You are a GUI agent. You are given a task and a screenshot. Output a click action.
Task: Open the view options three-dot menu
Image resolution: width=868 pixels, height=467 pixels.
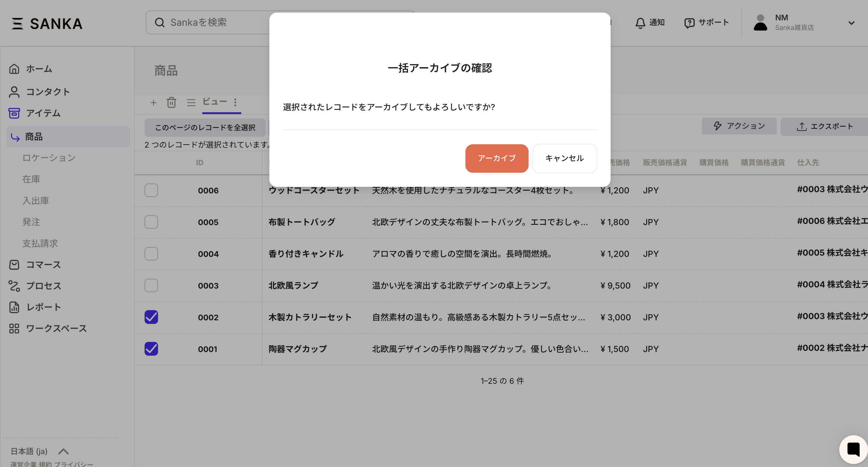point(235,102)
